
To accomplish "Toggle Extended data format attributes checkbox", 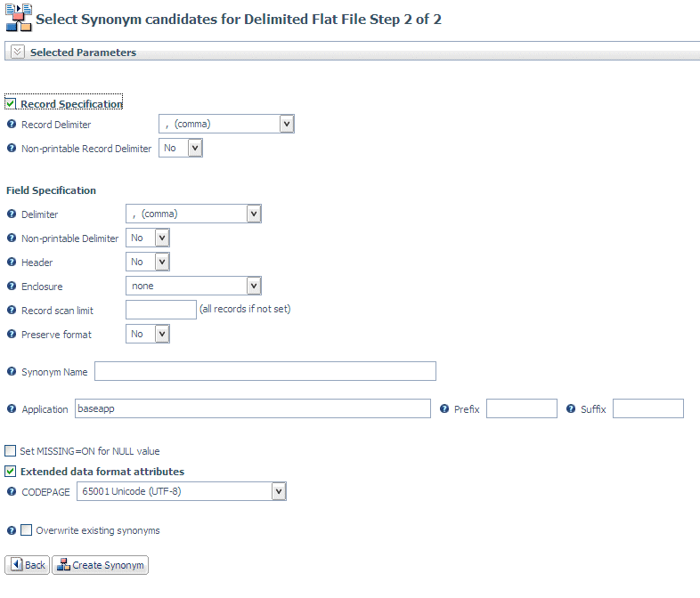I will pyautogui.click(x=11, y=472).
